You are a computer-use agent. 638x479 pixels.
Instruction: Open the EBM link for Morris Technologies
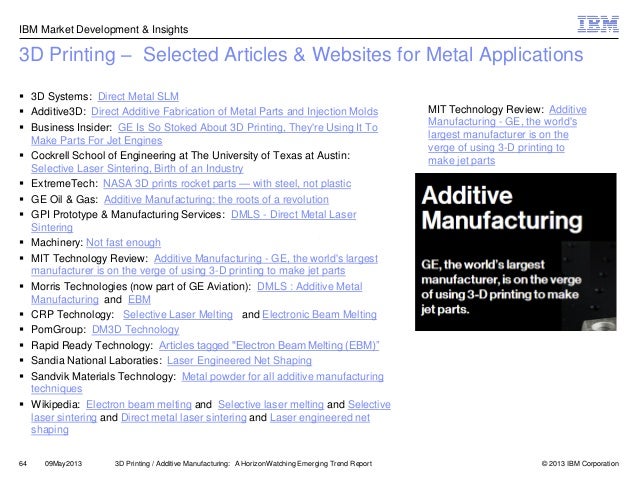(x=139, y=300)
